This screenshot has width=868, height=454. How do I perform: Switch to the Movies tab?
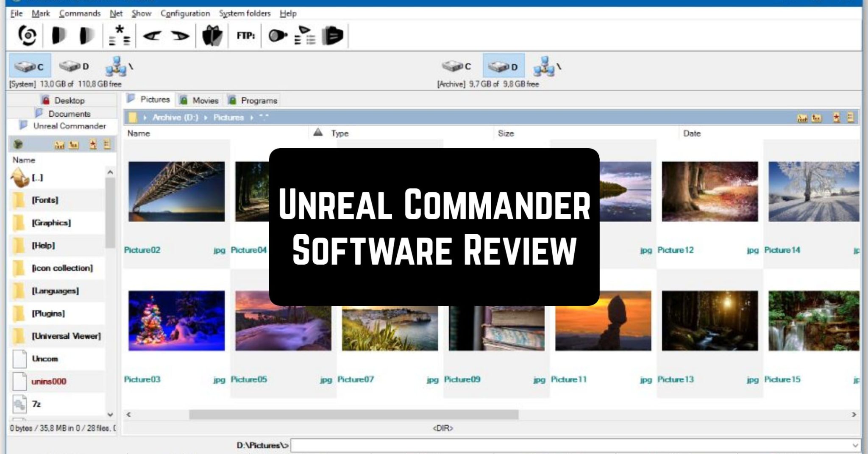tap(199, 100)
